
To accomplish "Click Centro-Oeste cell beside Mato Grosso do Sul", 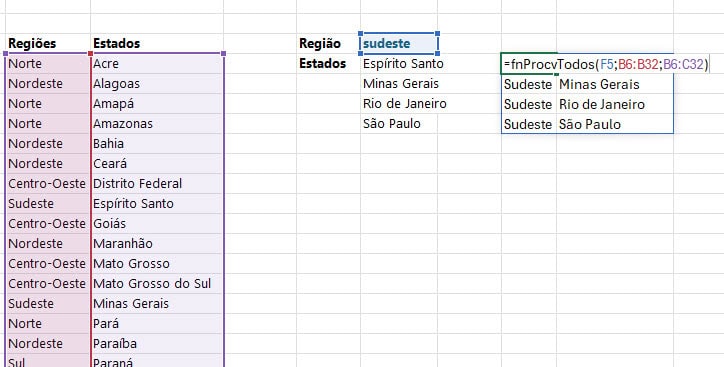I will point(48,283).
